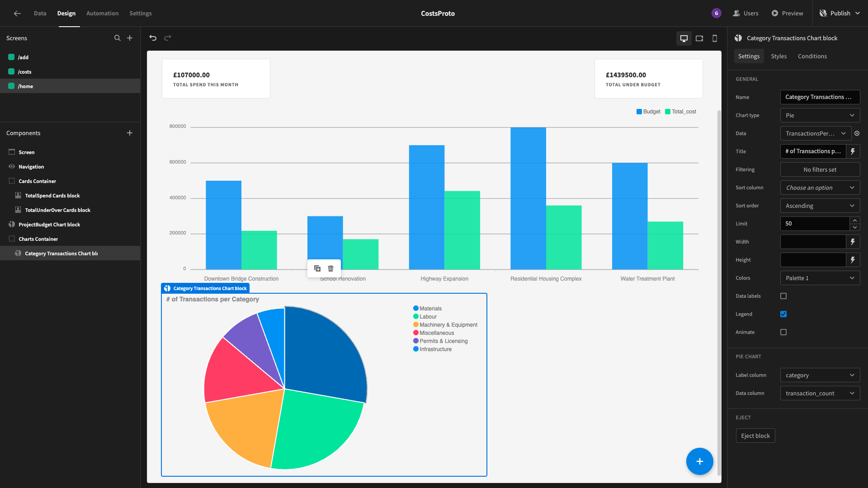Open the Automation tab
This screenshot has height=488, width=868.
coord(103,13)
